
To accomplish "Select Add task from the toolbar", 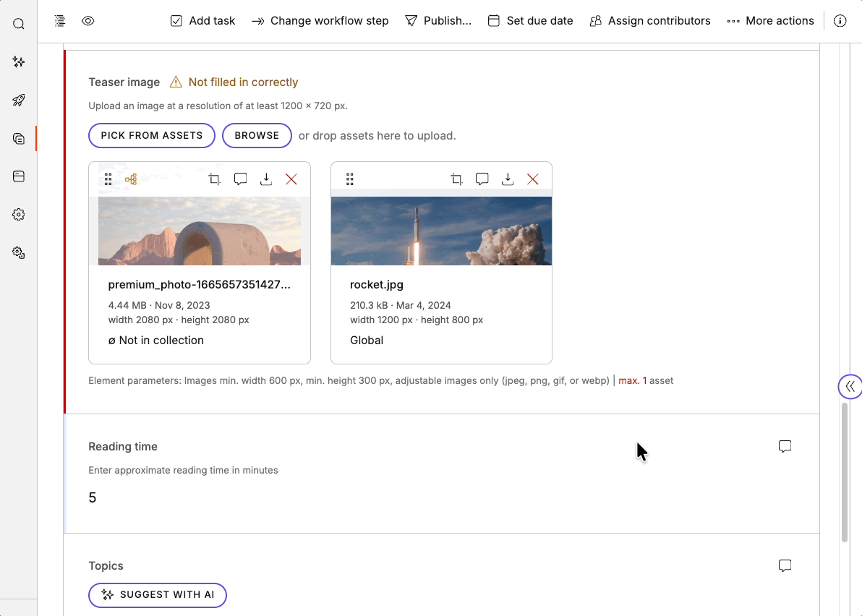I will tap(202, 20).
